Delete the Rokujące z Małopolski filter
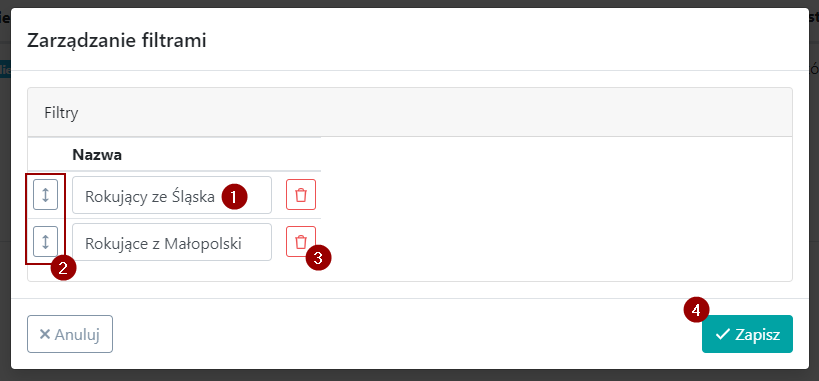This screenshot has width=819, height=381. click(x=301, y=241)
